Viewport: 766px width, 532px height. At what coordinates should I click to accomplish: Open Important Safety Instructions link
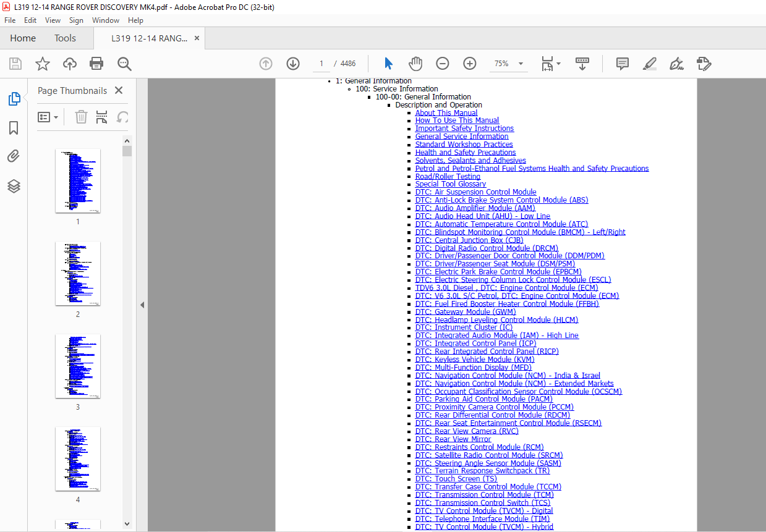[464, 129]
